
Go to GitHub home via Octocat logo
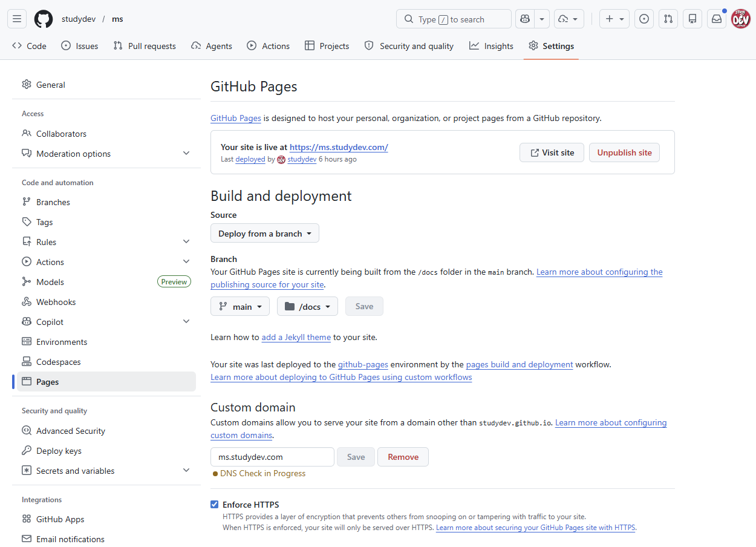[44, 19]
